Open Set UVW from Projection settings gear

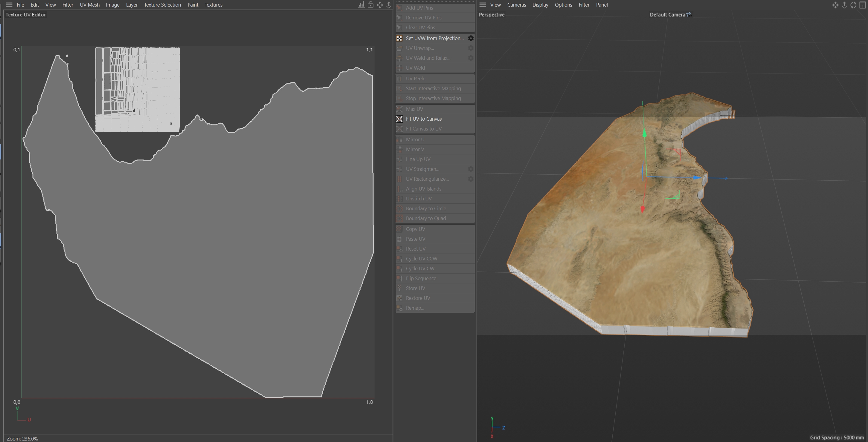click(471, 38)
